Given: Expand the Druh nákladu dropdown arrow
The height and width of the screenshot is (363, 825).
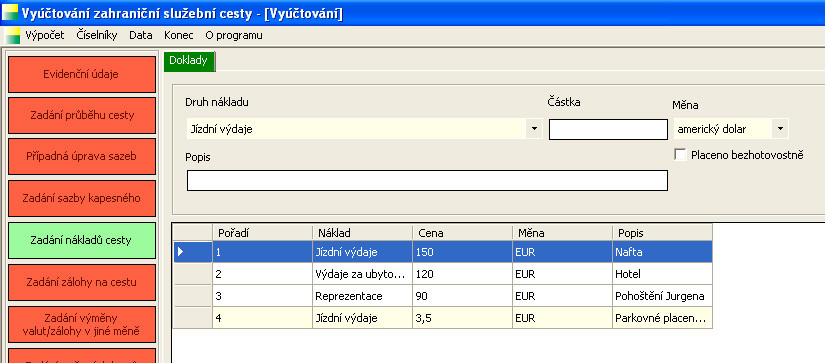Looking at the screenshot, I should tap(534, 128).
